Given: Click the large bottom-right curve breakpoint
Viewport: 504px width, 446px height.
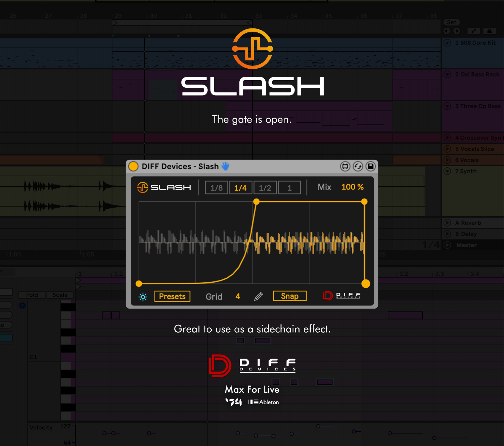Looking at the screenshot, I should (x=365, y=284).
